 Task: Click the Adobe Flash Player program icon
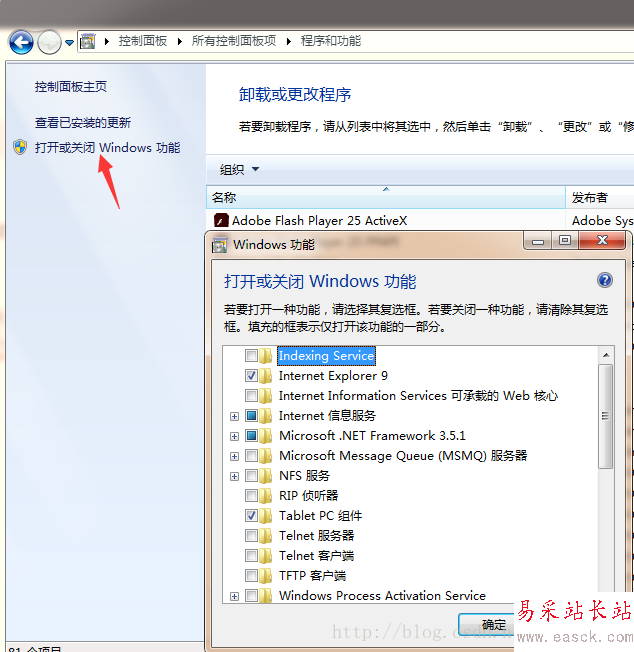coord(221,220)
